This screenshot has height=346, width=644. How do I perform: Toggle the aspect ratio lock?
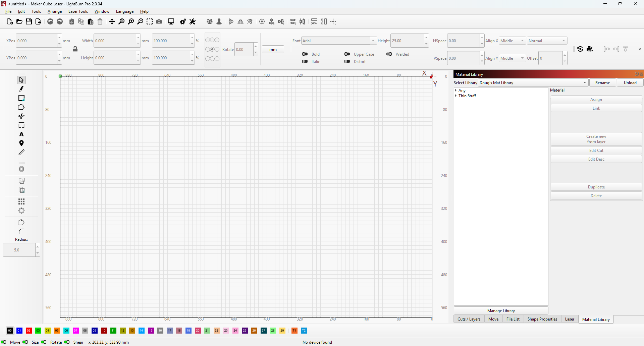(75, 49)
